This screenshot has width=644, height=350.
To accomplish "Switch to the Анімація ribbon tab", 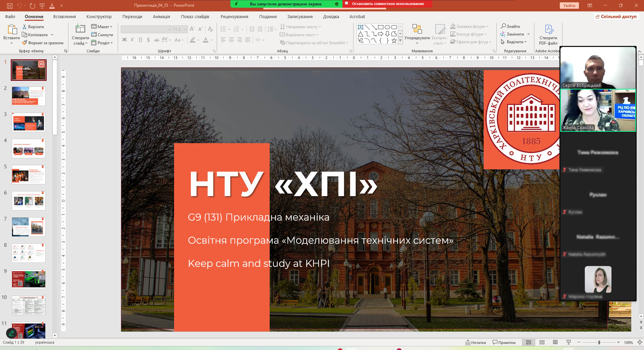I will [x=161, y=16].
